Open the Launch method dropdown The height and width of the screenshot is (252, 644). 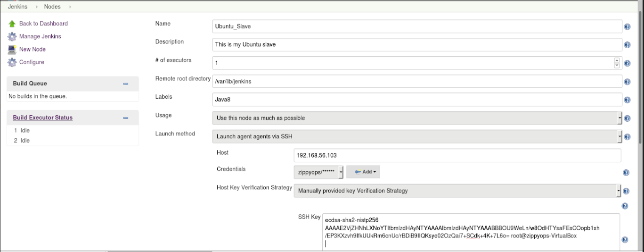(417, 137)
